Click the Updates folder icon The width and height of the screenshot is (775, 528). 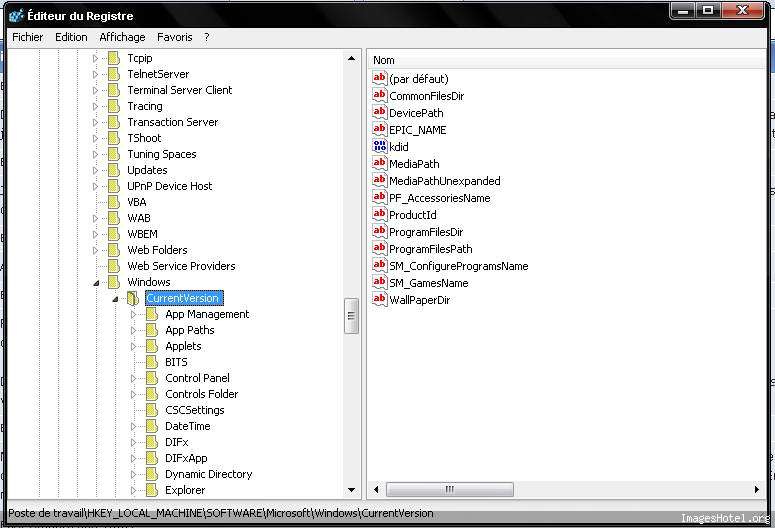[114, 170]
